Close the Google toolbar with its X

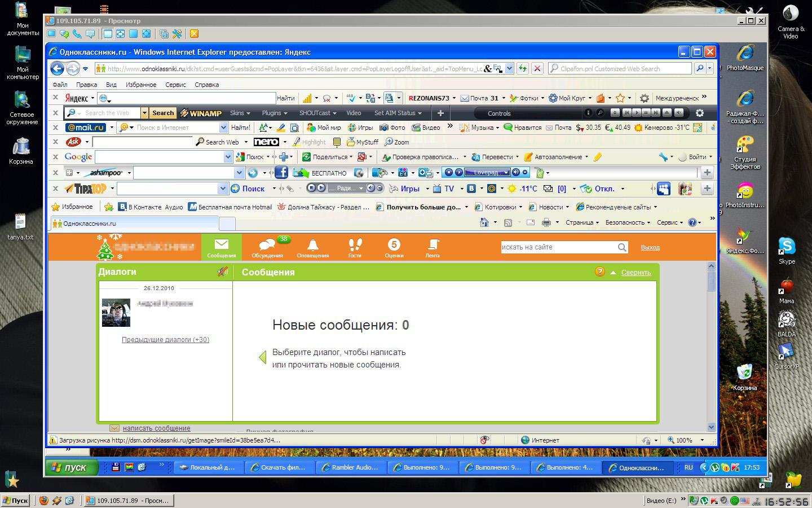(55, 157)
